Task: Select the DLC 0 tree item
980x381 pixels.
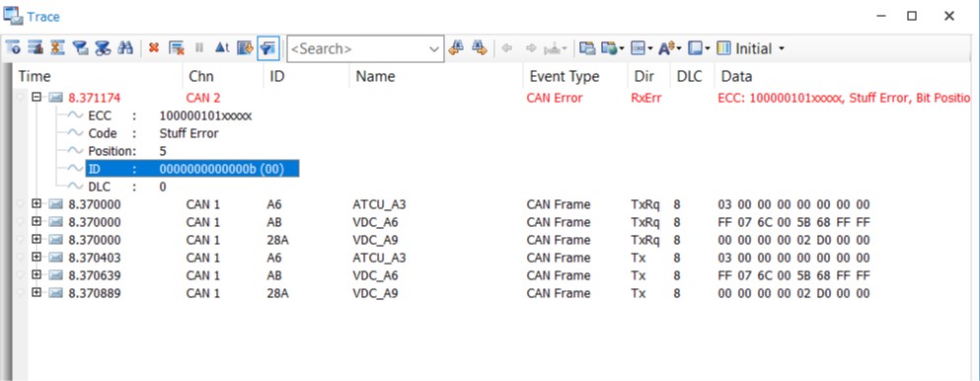Action: pos(127,187)
